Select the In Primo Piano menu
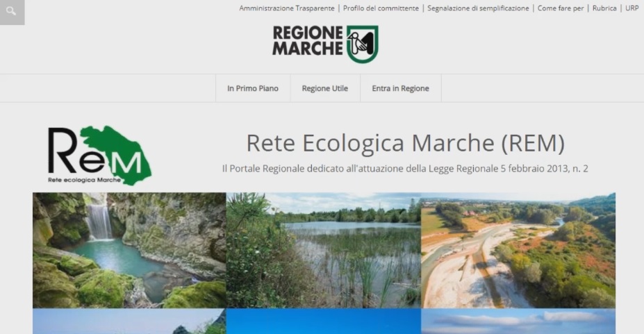Image resolution: width=644 pixels, height=334 pixels. click(253, 88)
